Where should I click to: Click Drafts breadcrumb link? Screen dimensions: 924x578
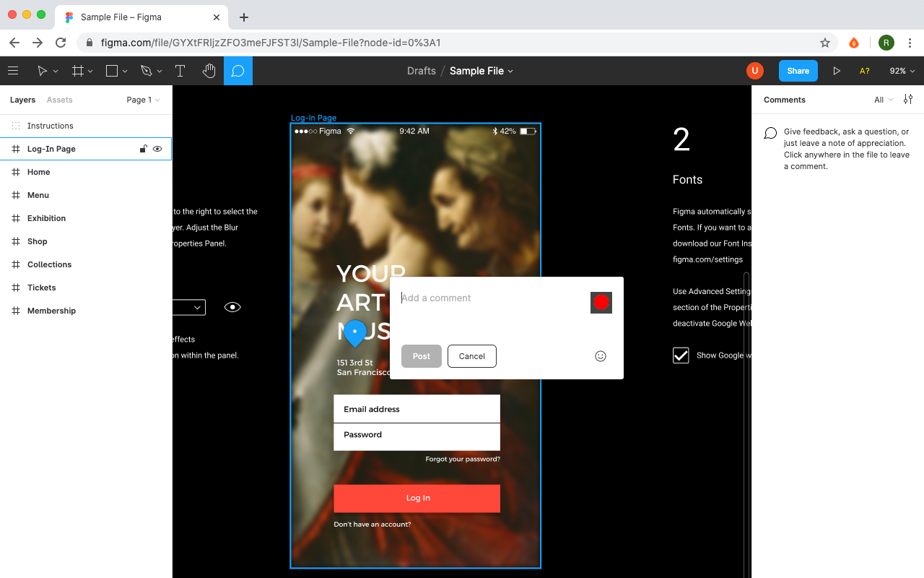[x=422, y=71]
